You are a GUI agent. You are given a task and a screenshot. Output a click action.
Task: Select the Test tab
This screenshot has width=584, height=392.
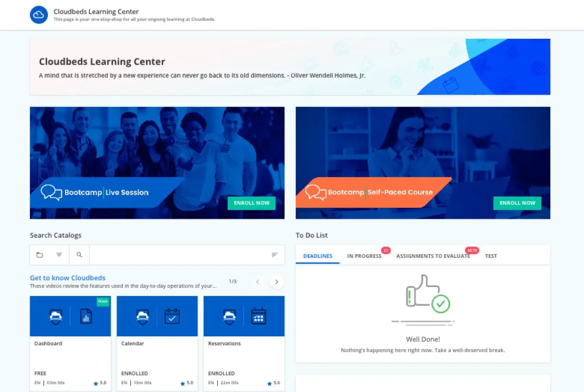[491, 256]
